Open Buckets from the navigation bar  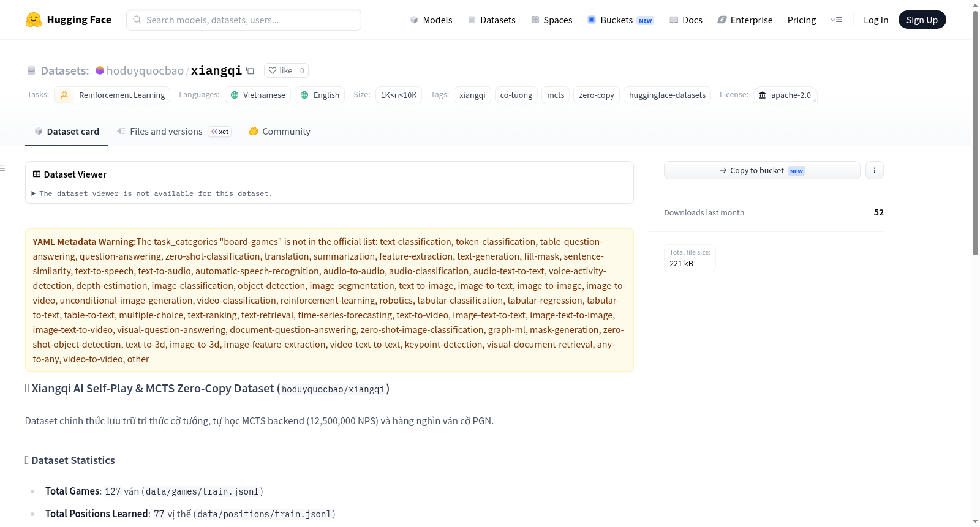click(x=620, y=20)
